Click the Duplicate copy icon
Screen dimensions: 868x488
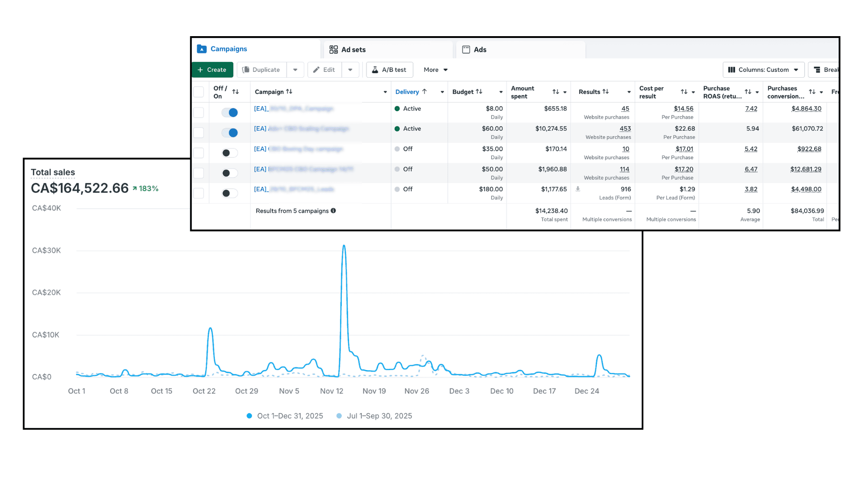[x=245, y=70]
